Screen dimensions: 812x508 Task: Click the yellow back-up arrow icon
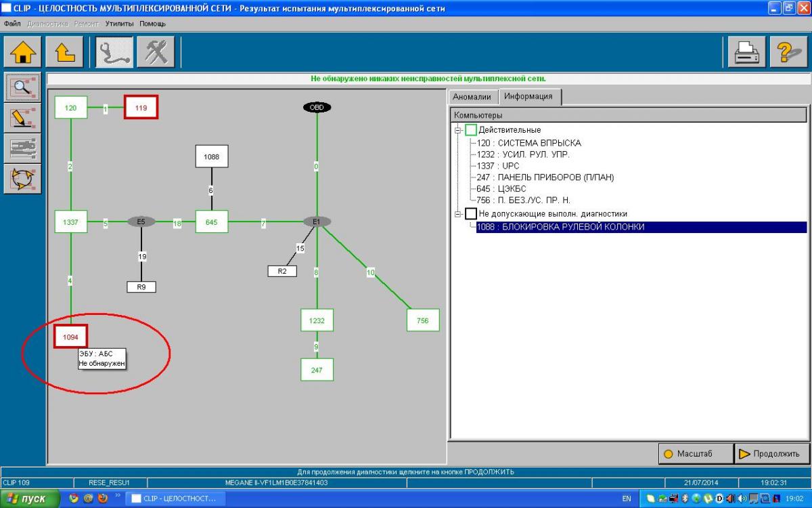tap(65, 52)
